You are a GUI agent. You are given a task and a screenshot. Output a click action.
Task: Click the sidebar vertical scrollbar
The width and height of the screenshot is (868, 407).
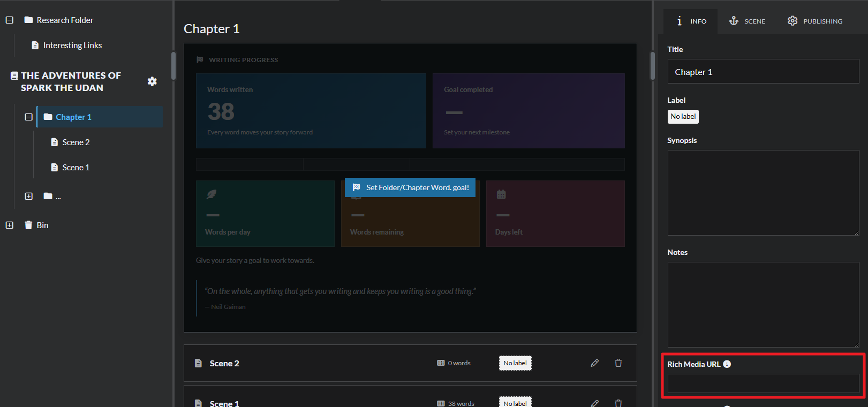point(173,65)
